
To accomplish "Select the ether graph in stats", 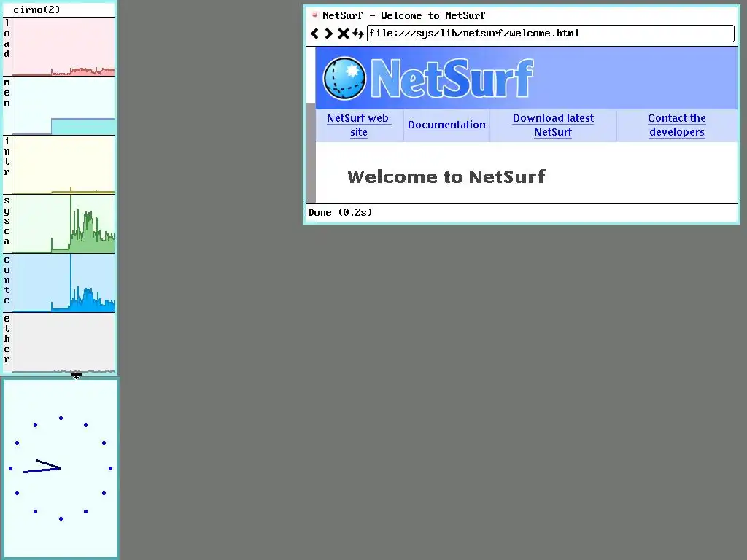I will [63, 342].
